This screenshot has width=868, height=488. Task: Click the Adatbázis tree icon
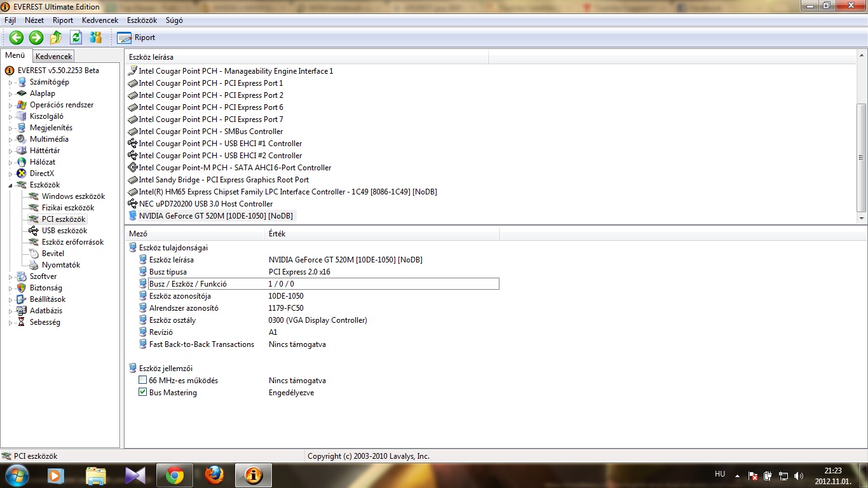tap(22, 311)
